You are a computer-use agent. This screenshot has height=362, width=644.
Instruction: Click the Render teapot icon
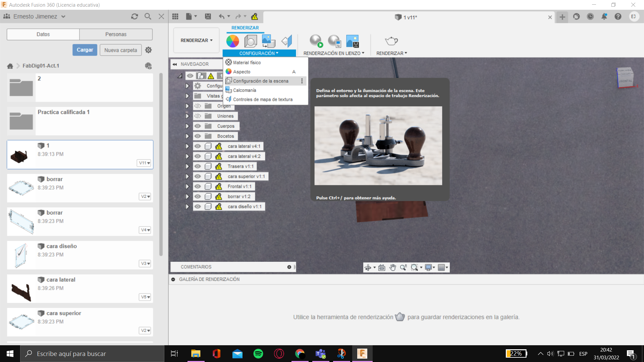[391, 41]
